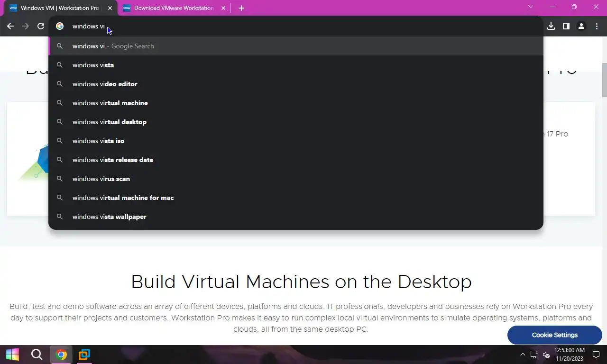Choose 'windows vista iso' suggestion
607x364 pixels.
296,141
